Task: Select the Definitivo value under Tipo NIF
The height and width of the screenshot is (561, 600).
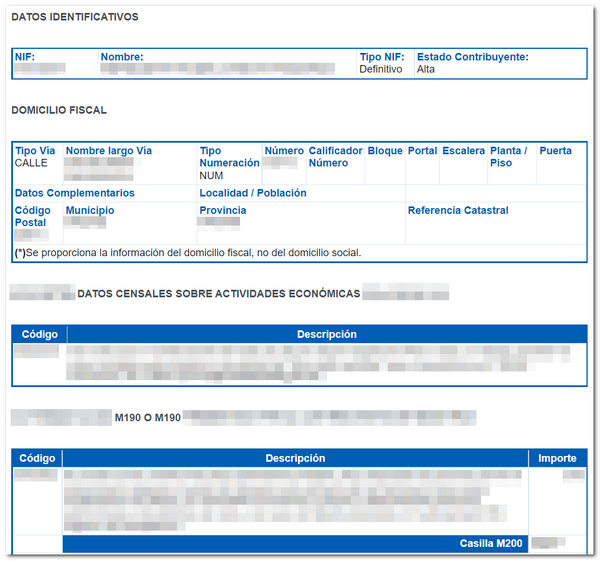Action: coord(381,70)
